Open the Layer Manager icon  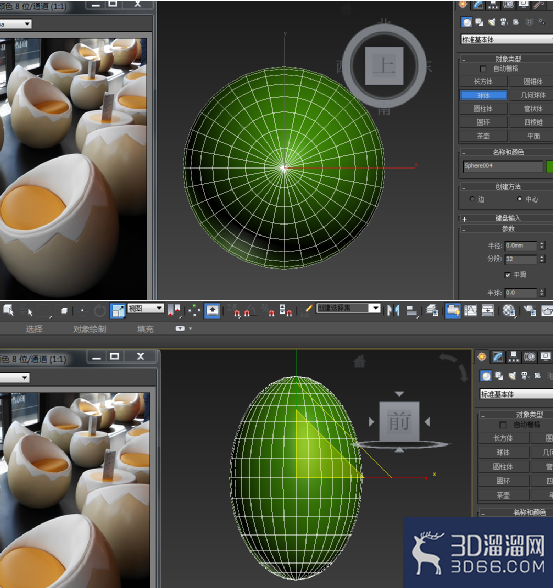click(x=432, y=310)
